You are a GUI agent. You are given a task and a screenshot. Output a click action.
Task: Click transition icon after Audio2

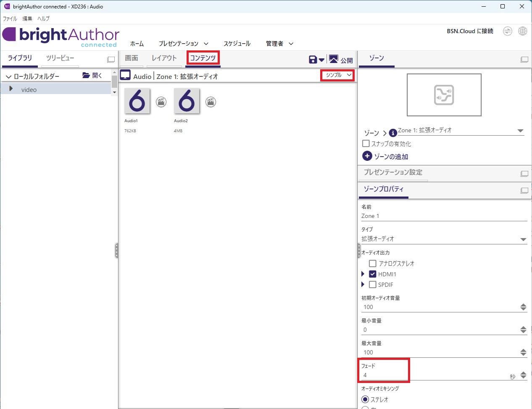click(211, 102)
